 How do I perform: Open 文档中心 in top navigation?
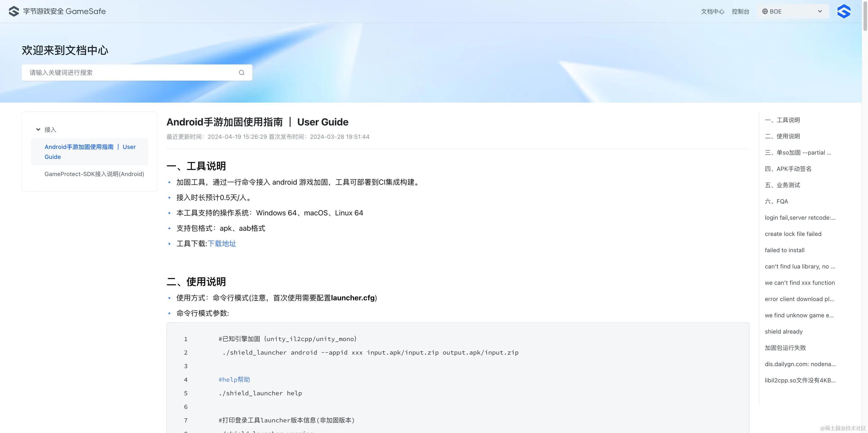pos(712,11)
